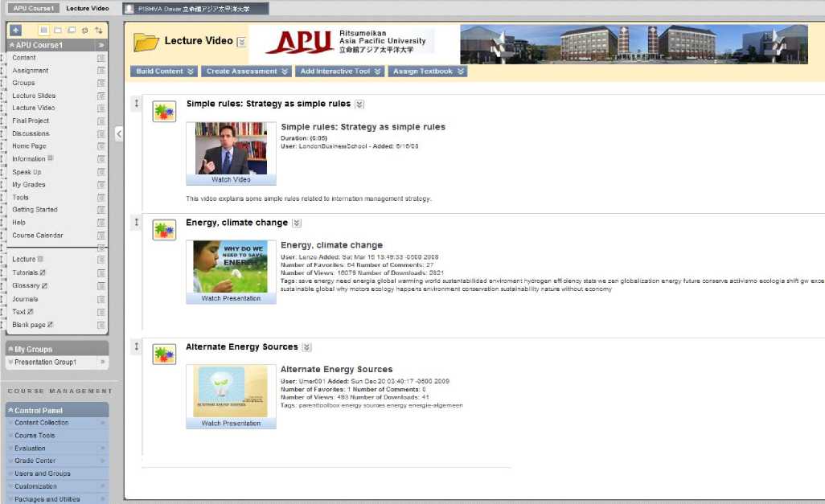Click the mashup icon beside Simple rules item
This screenshot has height=504, width=825.
pos(164,112)
